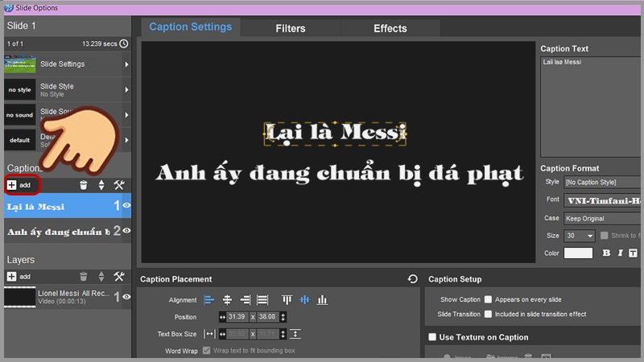
Task: Click the caption Color swatch
Action: click(578, 253)
